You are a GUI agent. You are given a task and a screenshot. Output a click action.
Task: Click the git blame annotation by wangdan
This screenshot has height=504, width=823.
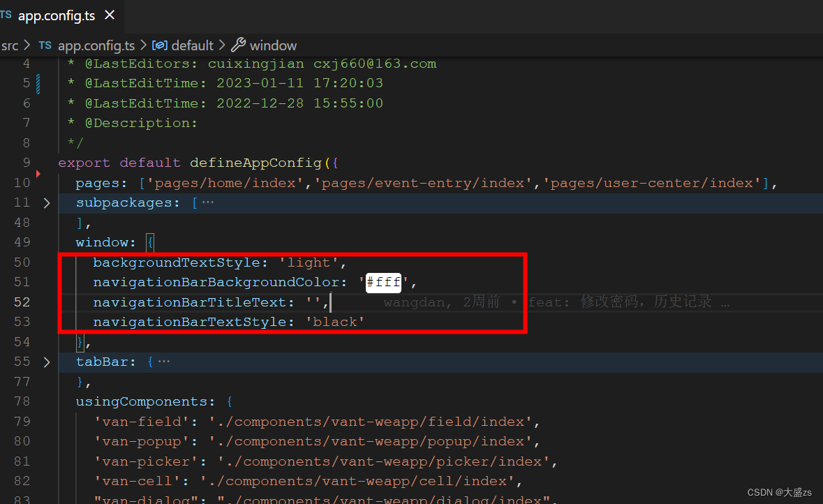click(556, 302)
